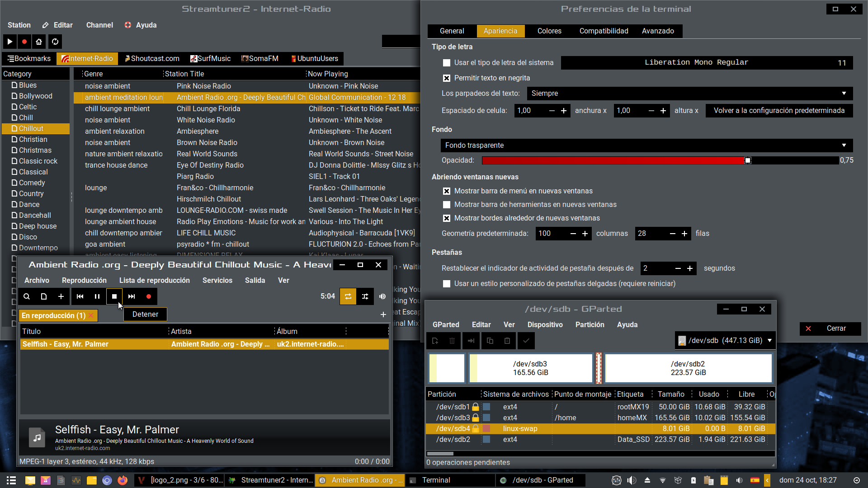This screenshot has width=868, height=488.
Task: Click the red record button in Streamtuner2
Action: [x=24, y=42]
